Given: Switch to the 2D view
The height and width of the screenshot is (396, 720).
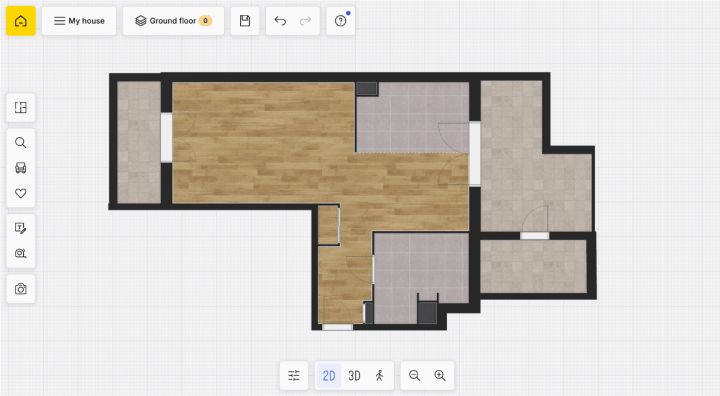Looking at the screenshot, I should [x=329, y=376].
